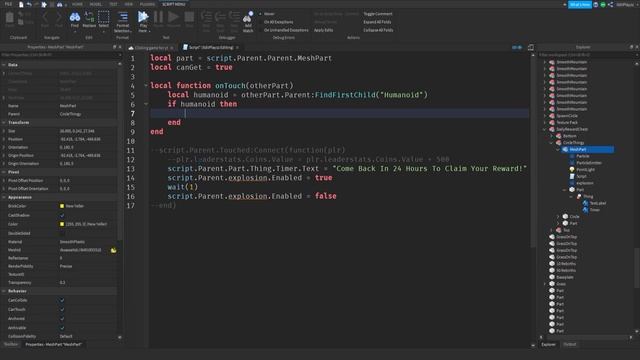Open the HOME ribbon tab

[x=77, y=4]
